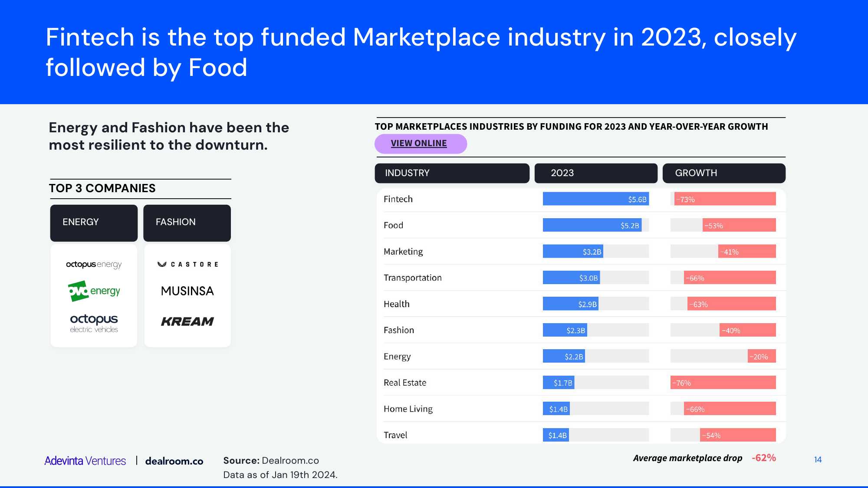
Task: Click the KREAM logo
Action: [x=187, y=321]
